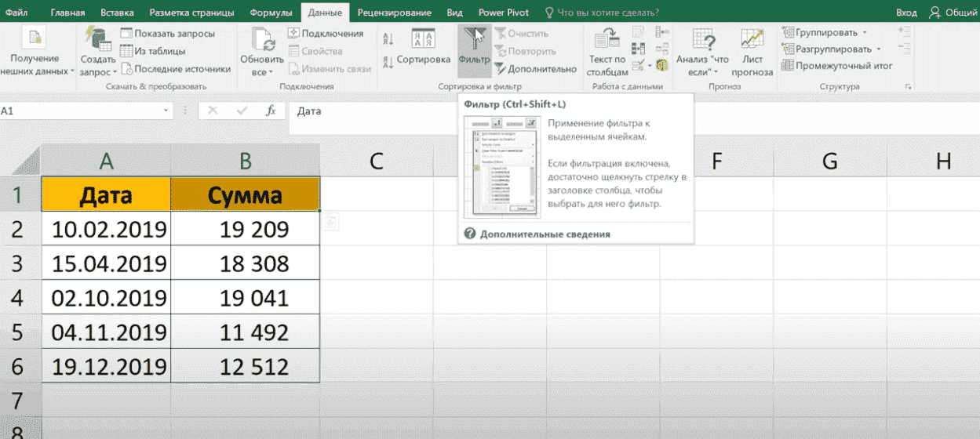Image resolution: width=980 pixels, height=439 pixels.
Task: Sort descending with the Я-А icon
Action: (388, 62)
